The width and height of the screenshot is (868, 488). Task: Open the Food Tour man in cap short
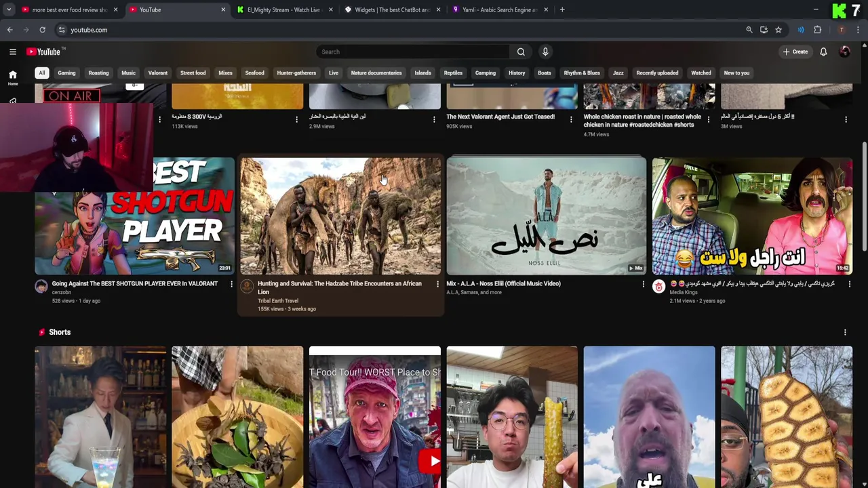(375, 417)
